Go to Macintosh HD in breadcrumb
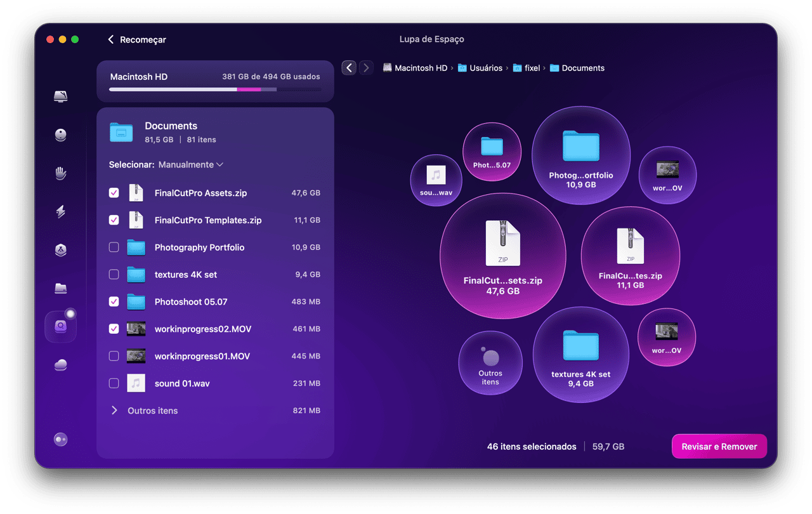This screenshot has width=812, height=514. (421, 68)
